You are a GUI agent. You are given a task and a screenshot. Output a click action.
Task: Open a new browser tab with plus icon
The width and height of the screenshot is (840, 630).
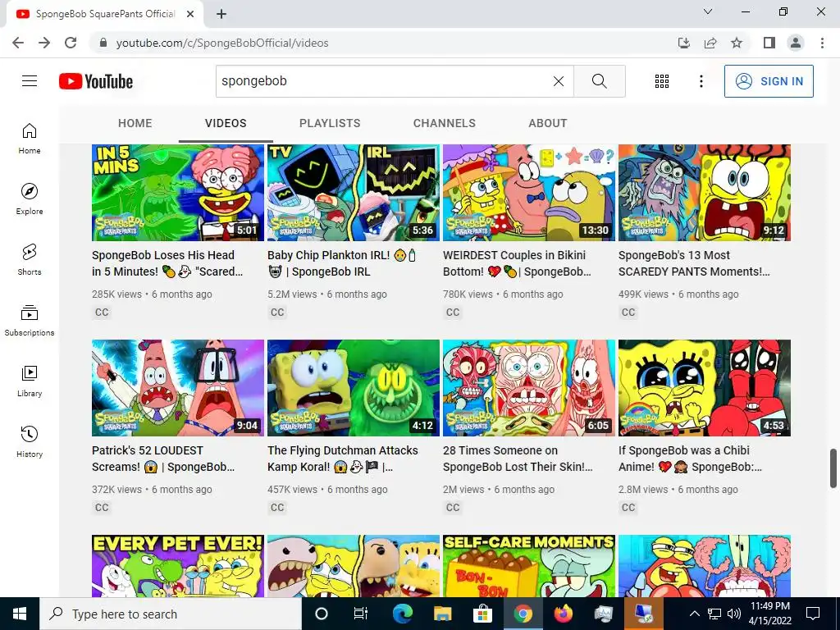[x=221, y=14]
